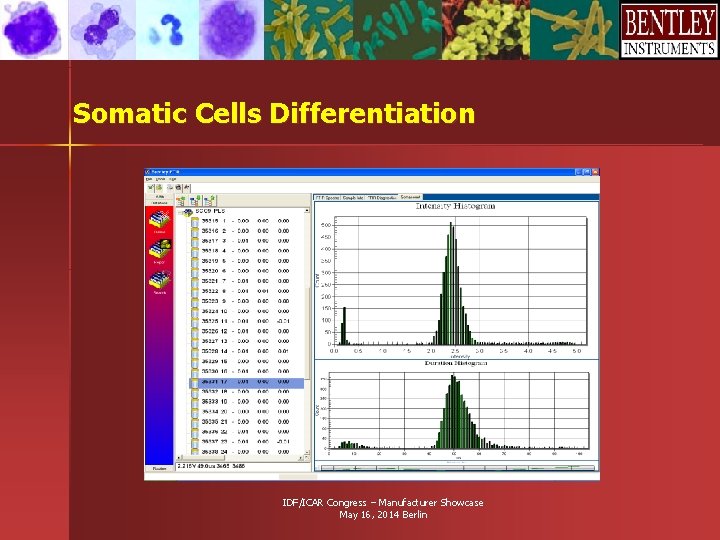Select sample row 35327 13
The image size is (720, 540).
[246, 341]
